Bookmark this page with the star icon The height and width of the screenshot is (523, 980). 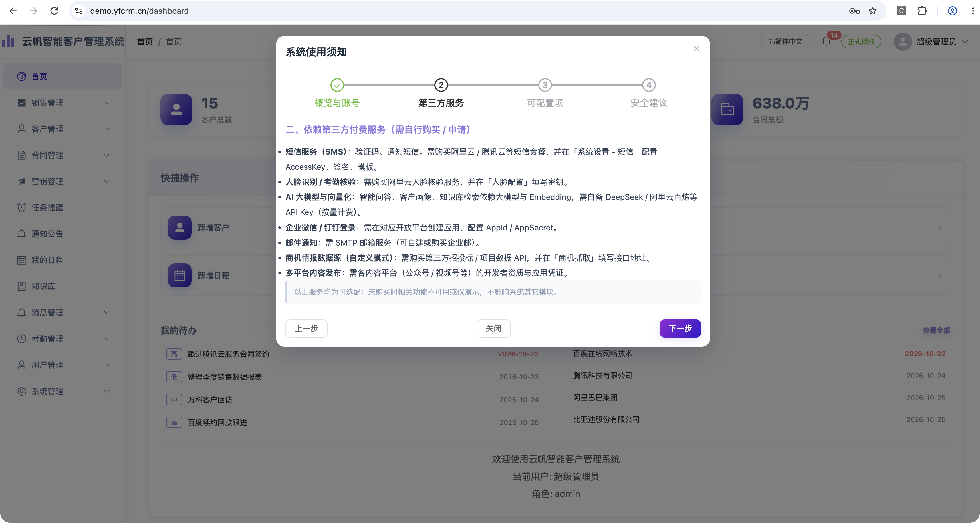pyautogui.click(x=873, y=11)
